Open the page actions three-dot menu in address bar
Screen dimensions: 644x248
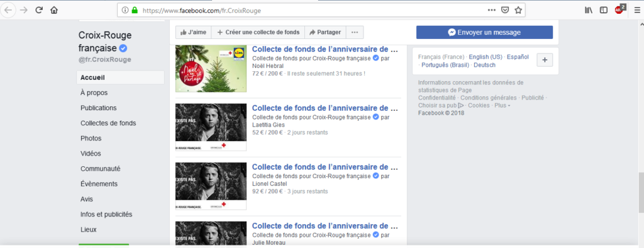pyautogui.click(x=492, y=10)
